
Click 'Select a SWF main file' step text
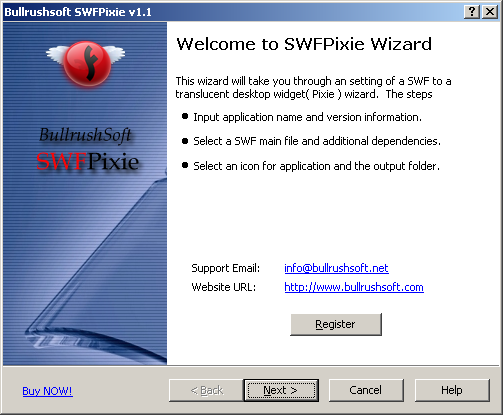pyautogui.click(x=317, y=141)
